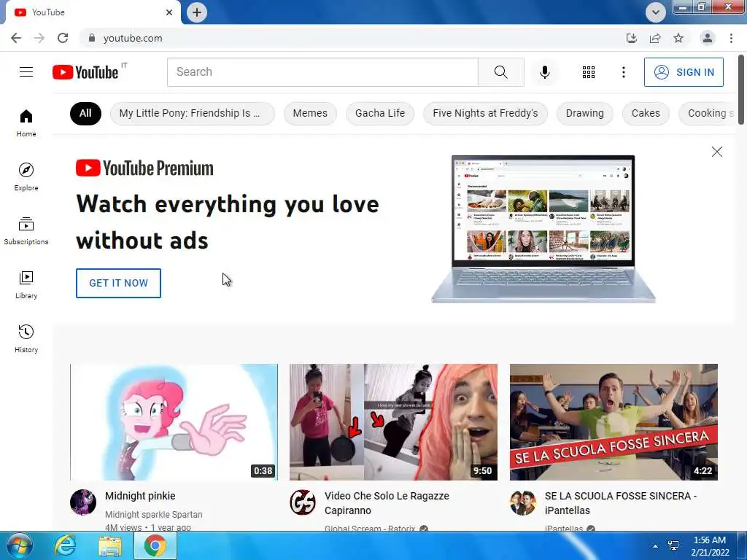The width and height of the screenshot is (747, 560).
Task: Select the All filter chip
Action: (x=85, y=113)
